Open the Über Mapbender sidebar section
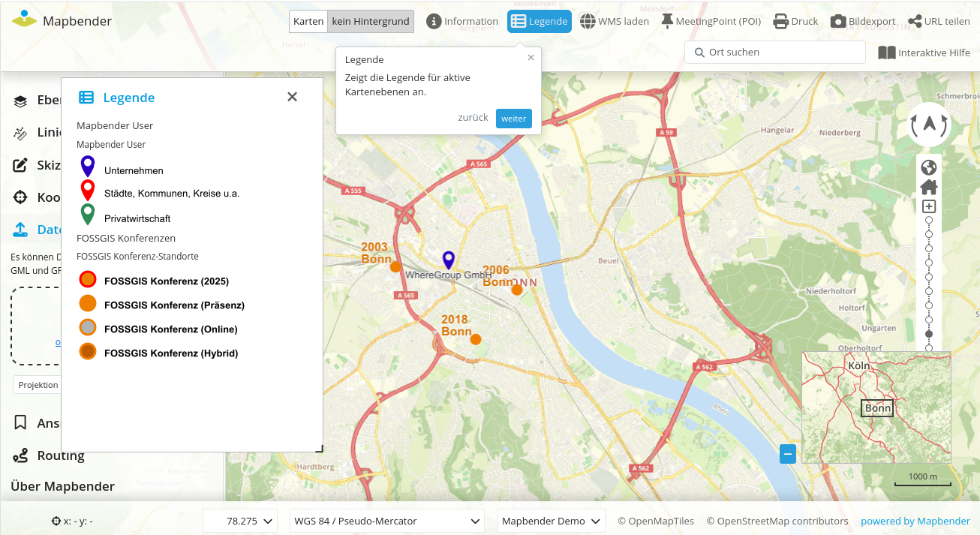Screen dimensions: 980x535 point(63,486)
